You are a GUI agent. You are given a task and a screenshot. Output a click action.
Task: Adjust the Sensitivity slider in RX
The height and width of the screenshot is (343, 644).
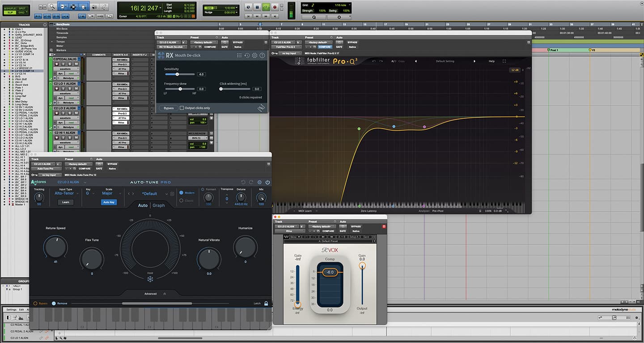(x=179, y=74)
